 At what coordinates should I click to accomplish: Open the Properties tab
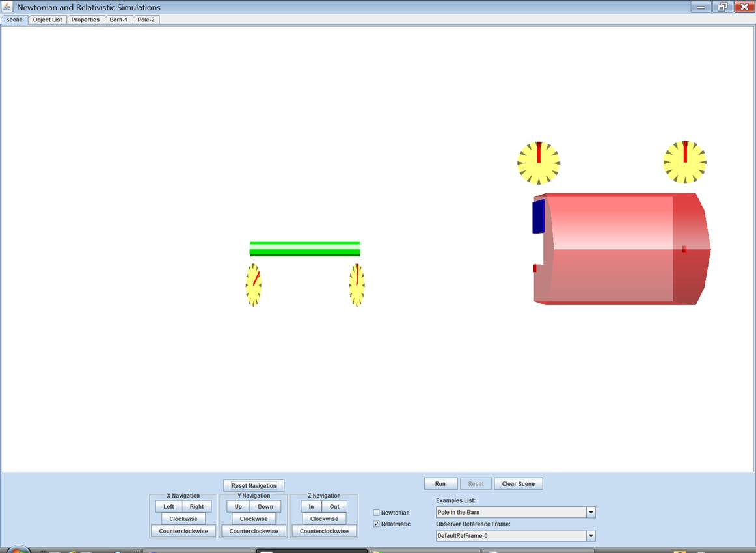[85, 20]
